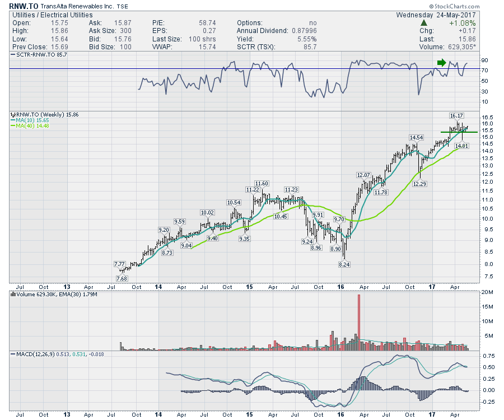Click the MA(40) 14.48 legend entry
Image resolution: width=504 pixels, height=420 pixels.
click(30, 125)
